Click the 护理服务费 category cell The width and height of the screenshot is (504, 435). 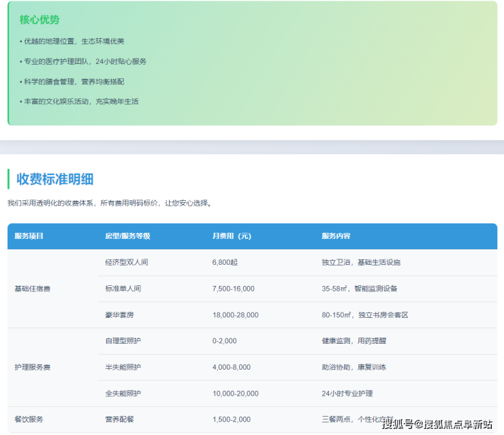click(x=33, y=367)
